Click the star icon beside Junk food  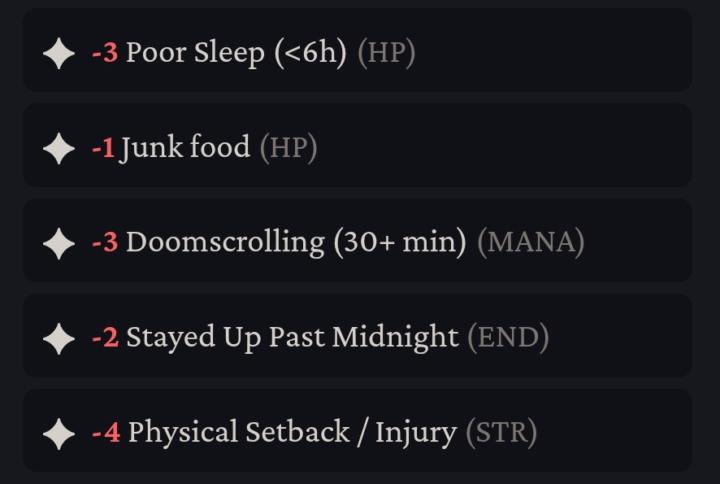[59, 148]
